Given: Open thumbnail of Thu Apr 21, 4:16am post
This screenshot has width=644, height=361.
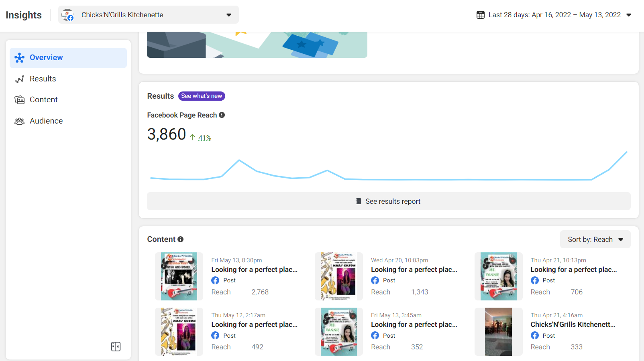Looking at the screenshot, I should [x=499, y=332].
